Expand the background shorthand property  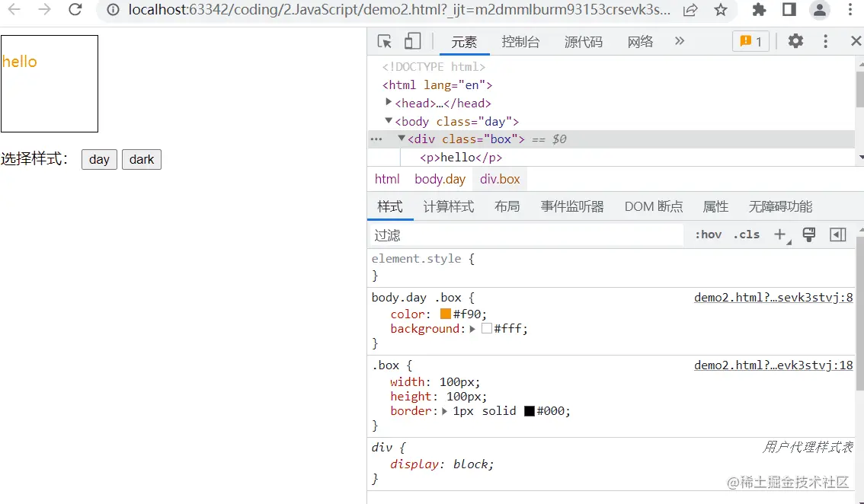[472, 329]
